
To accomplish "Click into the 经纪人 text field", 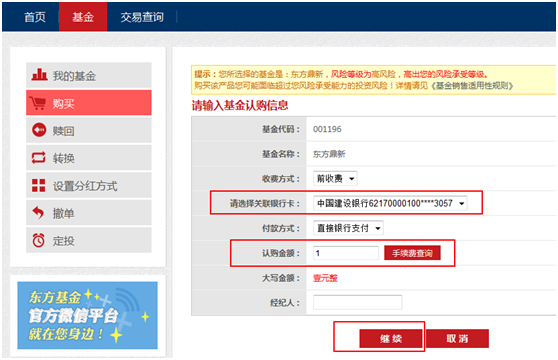I will pos(358,302).
